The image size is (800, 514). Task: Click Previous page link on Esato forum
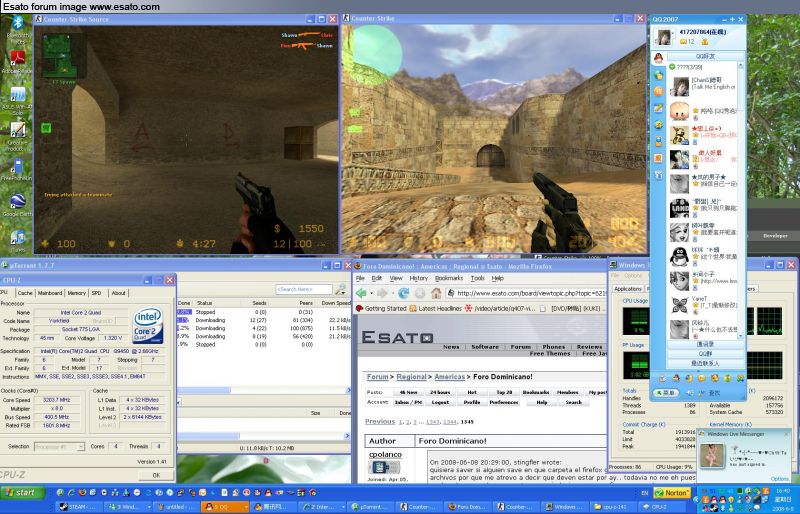pyautogui.click(x=380, y=422)
